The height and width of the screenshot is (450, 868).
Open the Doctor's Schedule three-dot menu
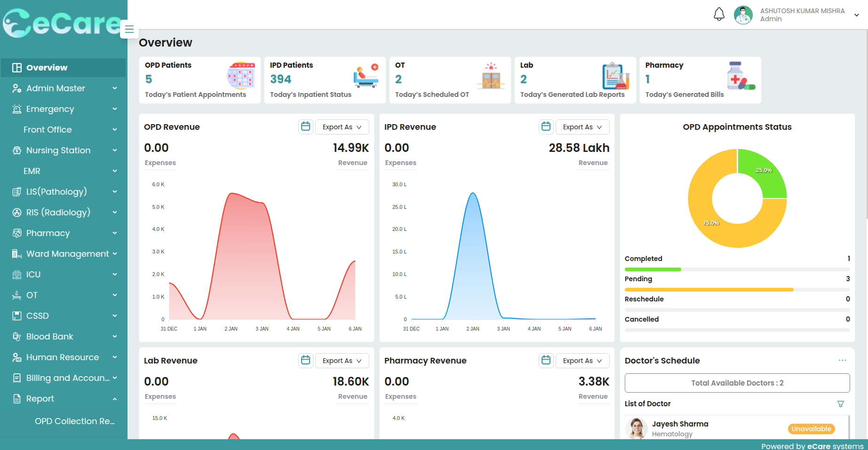(x=842, y=360)
